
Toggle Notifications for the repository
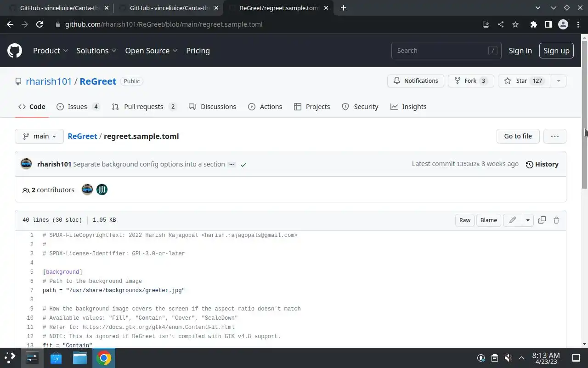pos(416,81)
